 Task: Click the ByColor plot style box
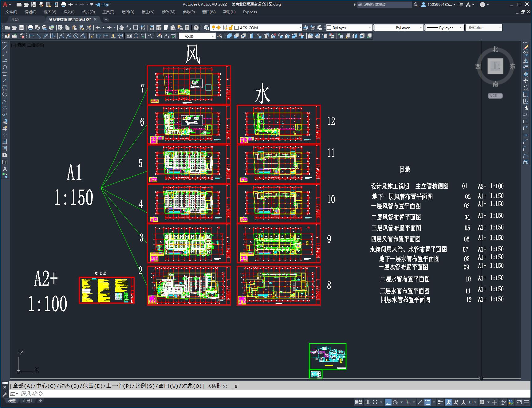coord(484,28)
